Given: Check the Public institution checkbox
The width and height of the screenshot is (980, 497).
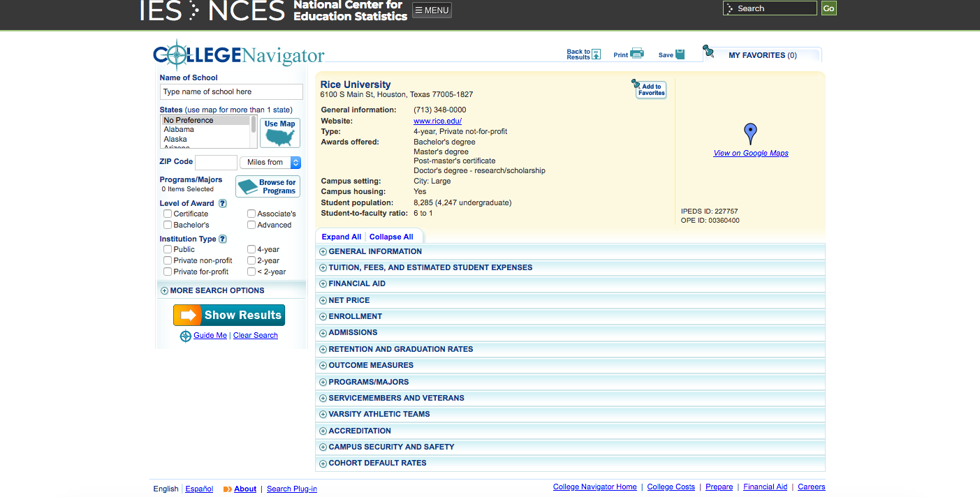Looking at the screenshot, I should point(168,249).
